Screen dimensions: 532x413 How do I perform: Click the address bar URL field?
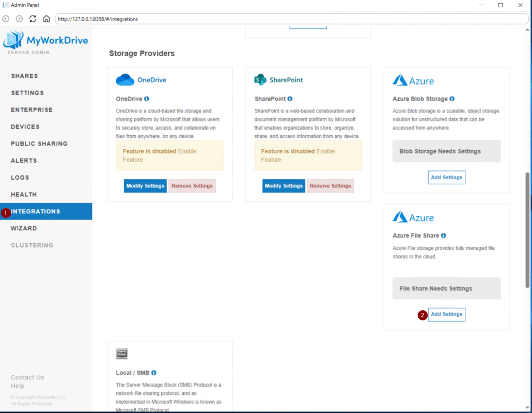pos(291,19)
